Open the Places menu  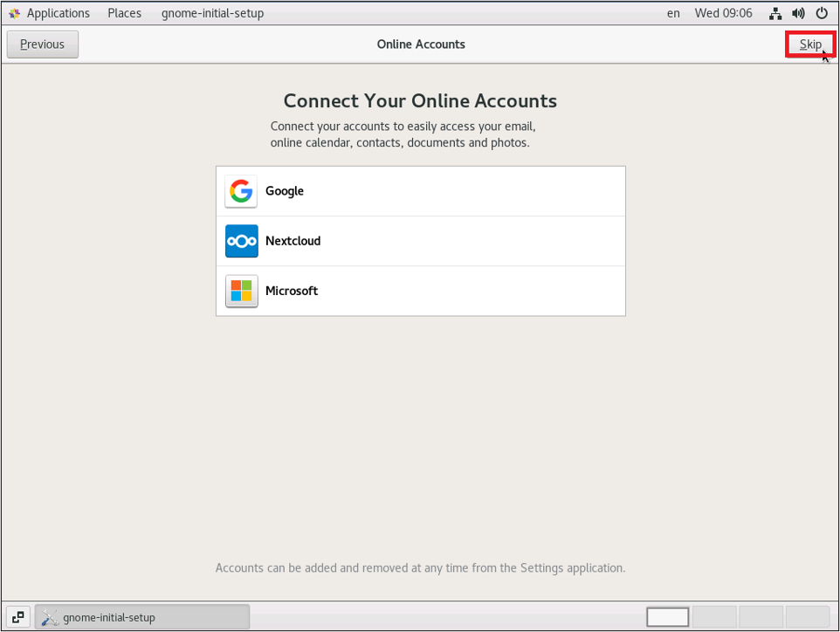tap(124, 13)
